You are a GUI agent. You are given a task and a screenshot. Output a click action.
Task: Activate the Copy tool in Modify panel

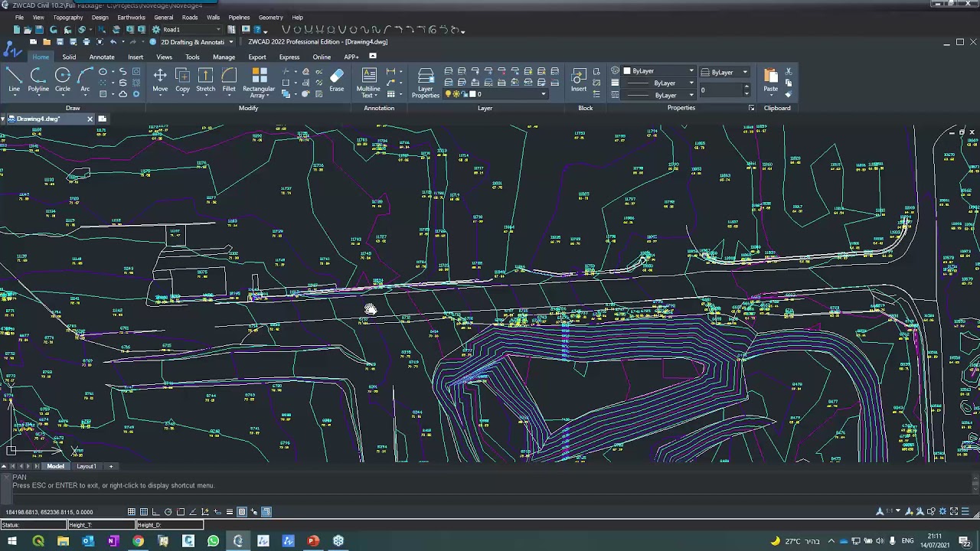pos(182,80)
